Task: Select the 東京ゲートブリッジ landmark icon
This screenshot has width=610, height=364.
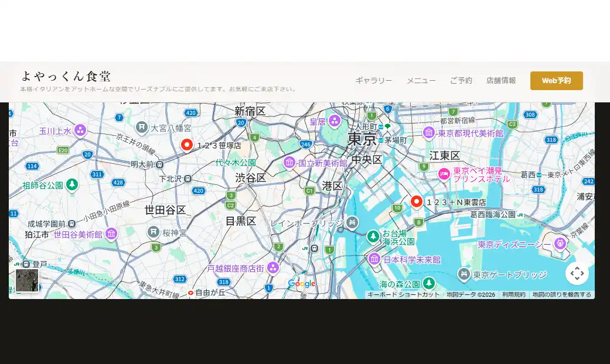Action: pos(464,274)
